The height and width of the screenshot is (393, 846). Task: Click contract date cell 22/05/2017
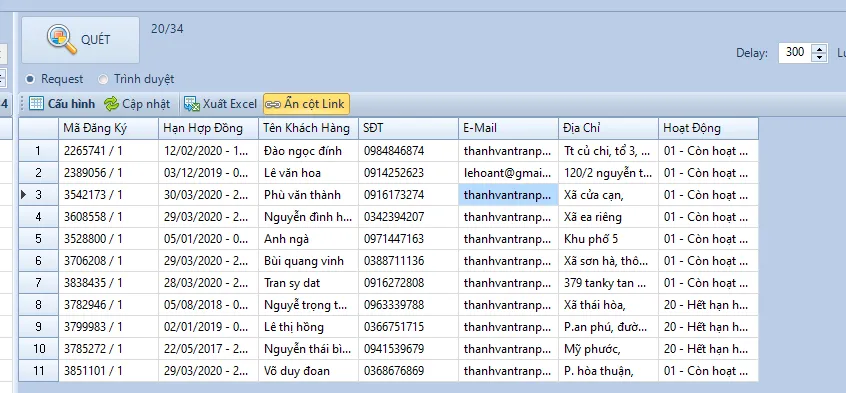point(209,349)
